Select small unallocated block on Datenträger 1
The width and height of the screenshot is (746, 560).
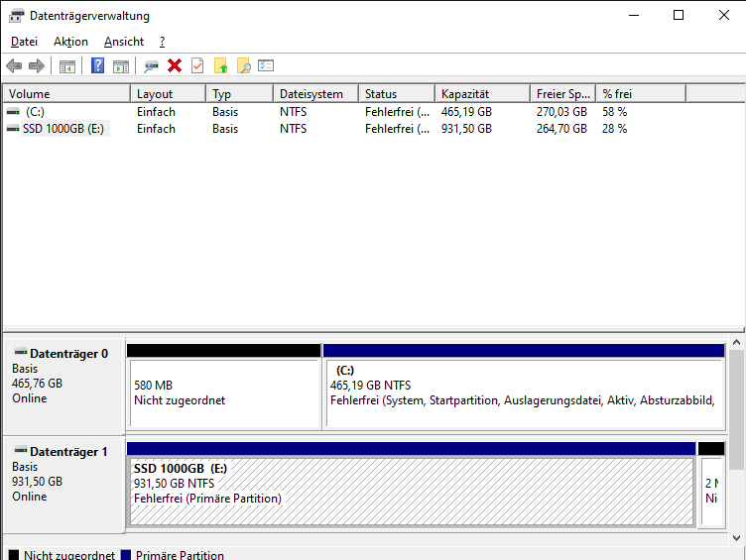711,485
